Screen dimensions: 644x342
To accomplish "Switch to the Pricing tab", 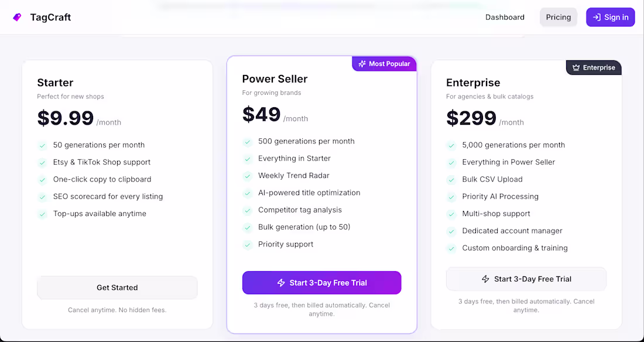I will (558, 17).
